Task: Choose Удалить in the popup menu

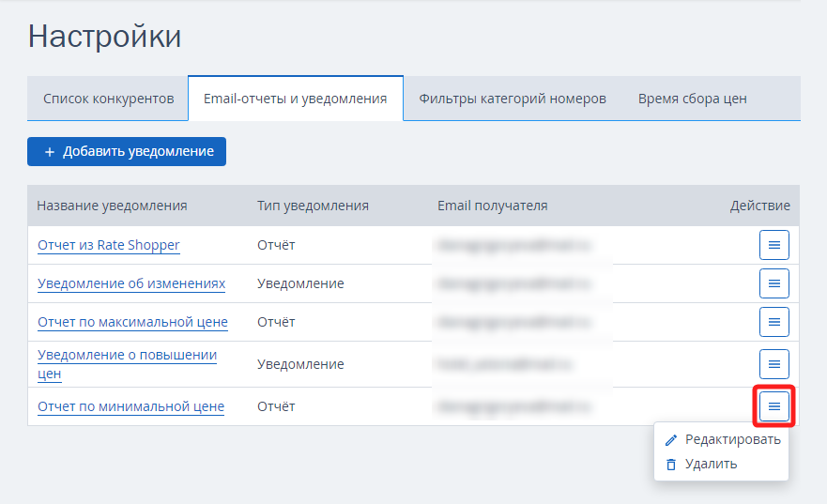Action: pyautogui.click(x=723, y=464)
